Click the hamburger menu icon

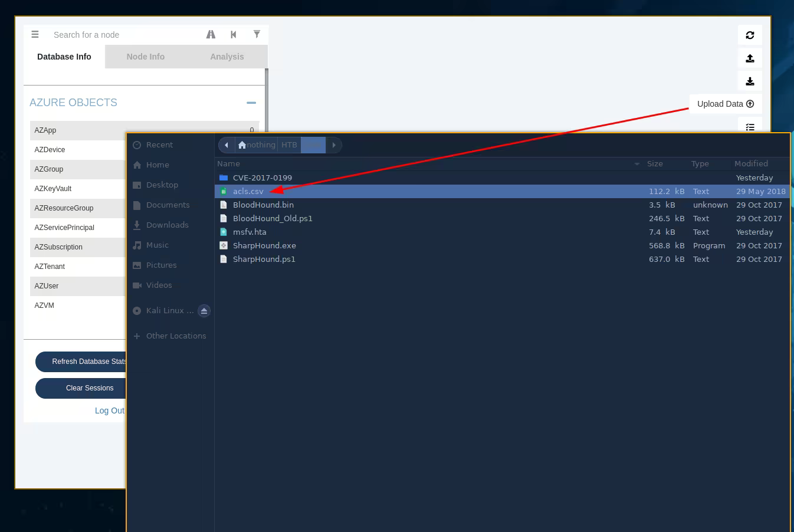click(35, 35)
